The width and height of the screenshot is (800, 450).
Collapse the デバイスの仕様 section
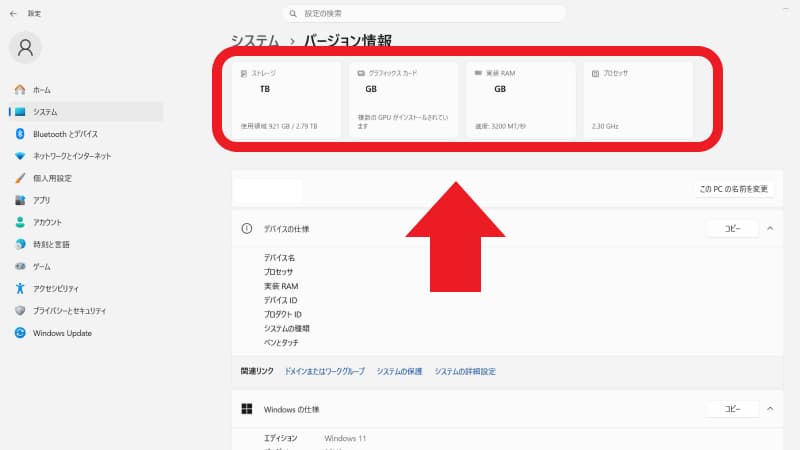770,229
